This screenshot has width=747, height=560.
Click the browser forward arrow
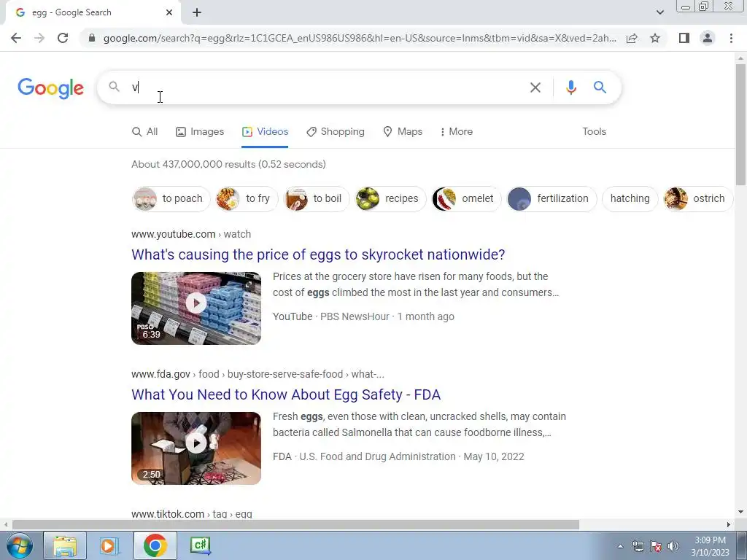point(39,38)
